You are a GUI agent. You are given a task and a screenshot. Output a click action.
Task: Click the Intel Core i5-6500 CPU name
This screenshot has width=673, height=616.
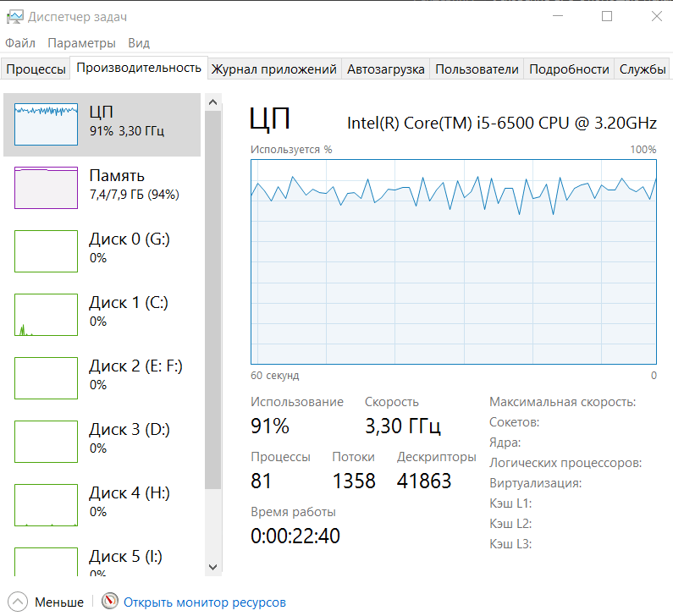(x=502, y=123)
